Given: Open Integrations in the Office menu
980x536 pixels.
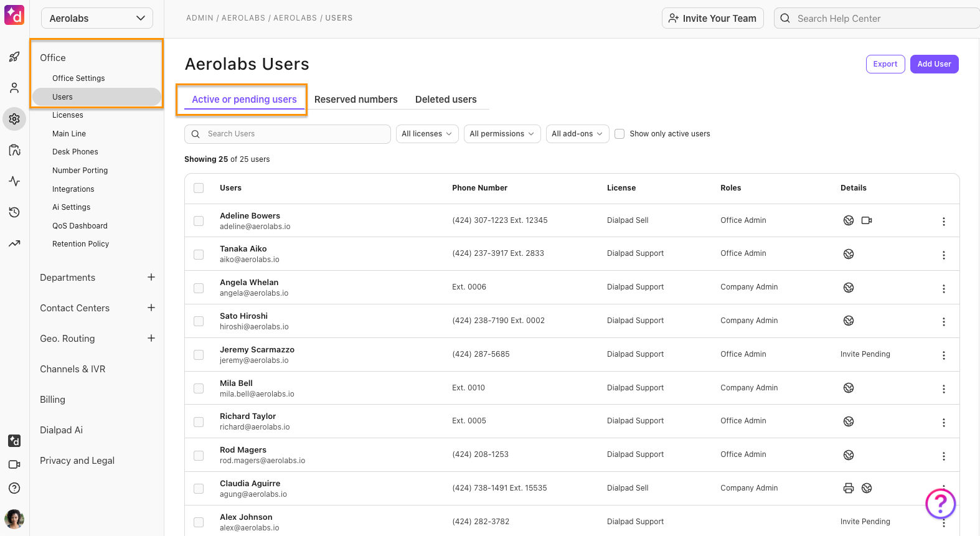Looking at the screenshot, I should pos(73,189).
